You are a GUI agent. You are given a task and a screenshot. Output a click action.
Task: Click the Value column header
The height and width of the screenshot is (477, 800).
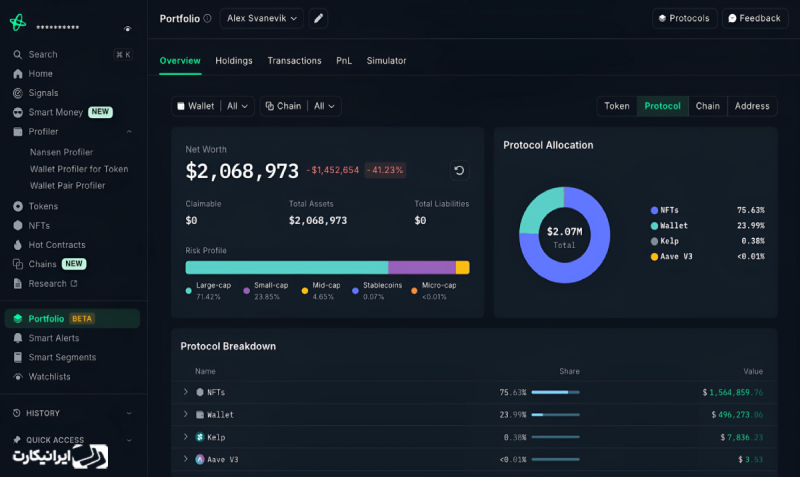coord(753,371)
